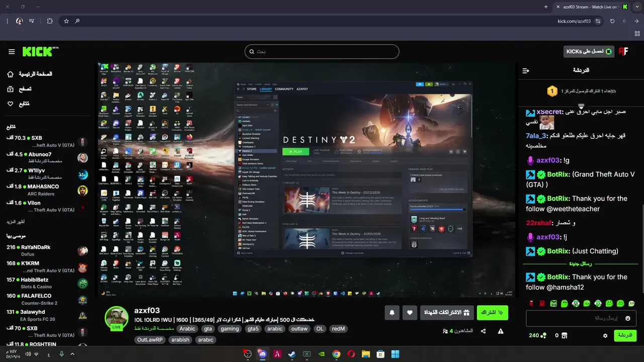Click the Gift subscriptions button

[x=447, y=313]
